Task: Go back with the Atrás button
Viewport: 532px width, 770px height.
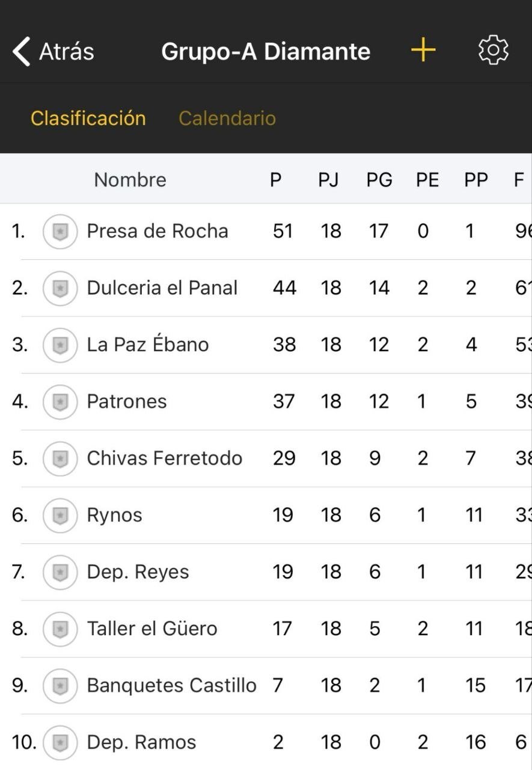Action: point(54,51)
